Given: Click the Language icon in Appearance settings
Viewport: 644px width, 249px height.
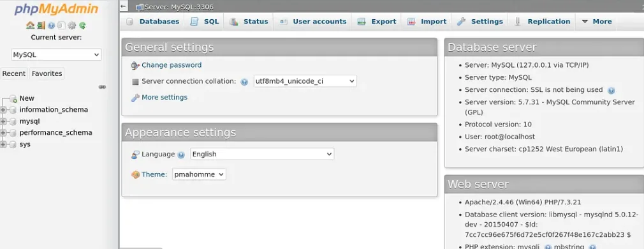Looking at the screenshot, I should click(x=136, y=155).
